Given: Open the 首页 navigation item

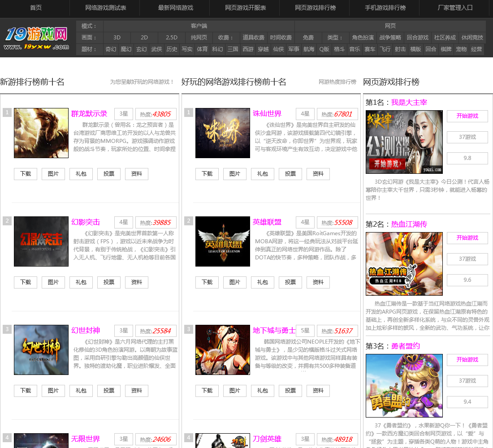Looking at the screenshot, I should tap(35, 8).
